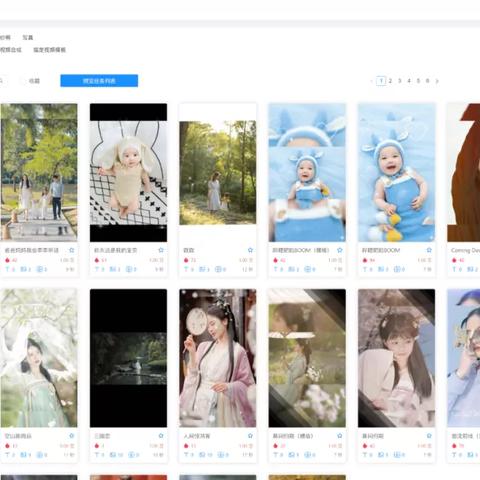Star the single laughing blue baby BOOM template
Viewport: 480px width, 480px height.
click(429, 250)
